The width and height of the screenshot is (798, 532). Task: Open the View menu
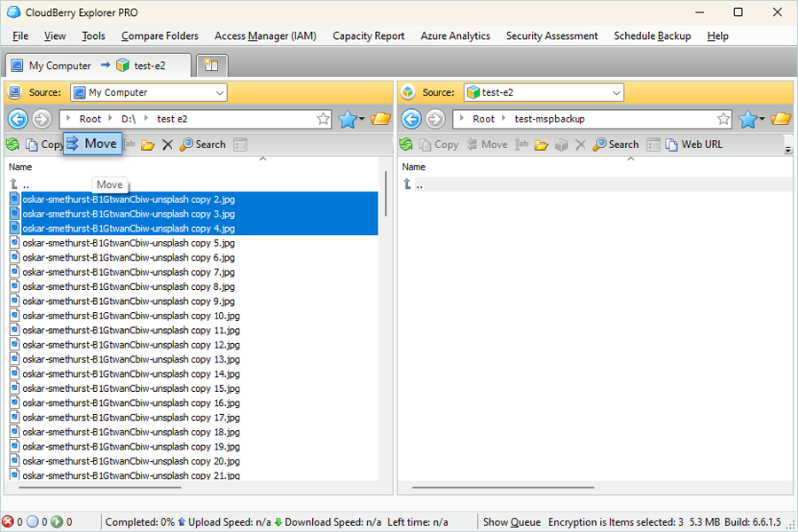tap(55, 36)
